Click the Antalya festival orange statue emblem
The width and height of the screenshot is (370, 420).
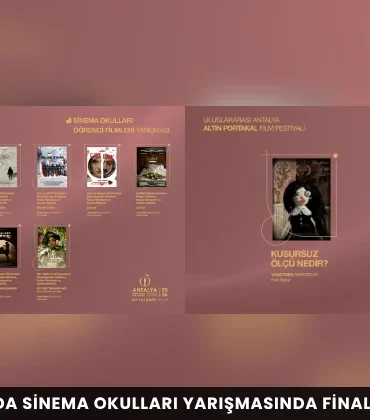[x=145, y=280]
